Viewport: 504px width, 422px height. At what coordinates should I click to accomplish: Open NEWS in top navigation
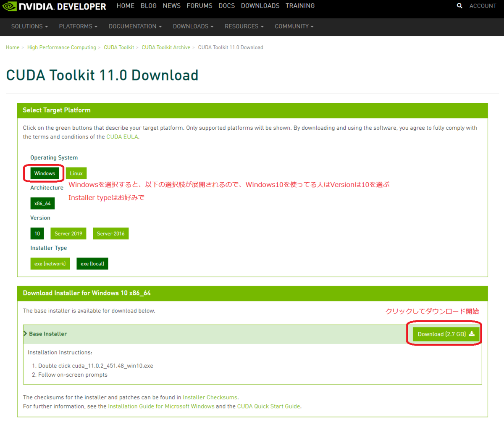(x=171, y=6)
